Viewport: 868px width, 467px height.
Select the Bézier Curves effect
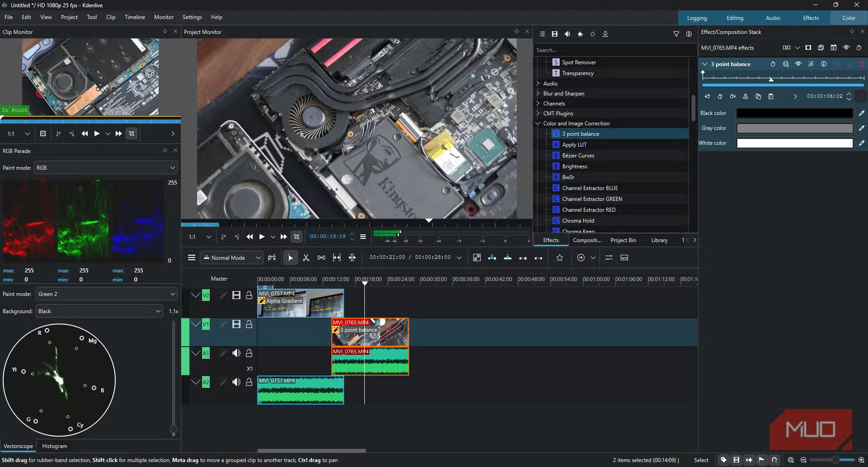click(x=578, y=156)
